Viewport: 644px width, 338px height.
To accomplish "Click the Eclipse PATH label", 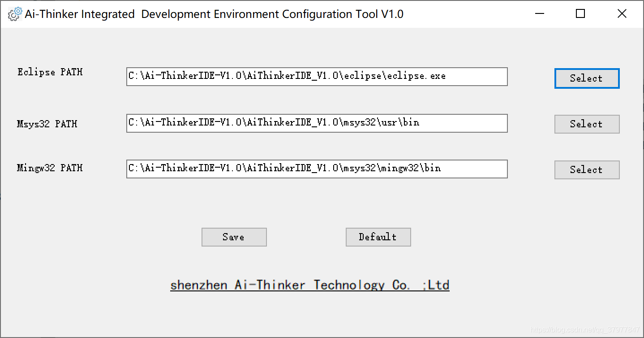I will (x=50, y=72).
